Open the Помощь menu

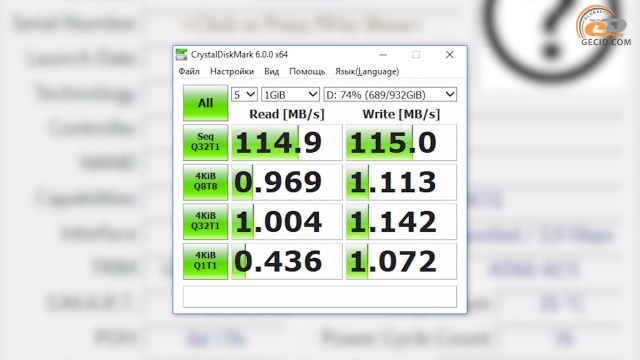click(307, 71)
